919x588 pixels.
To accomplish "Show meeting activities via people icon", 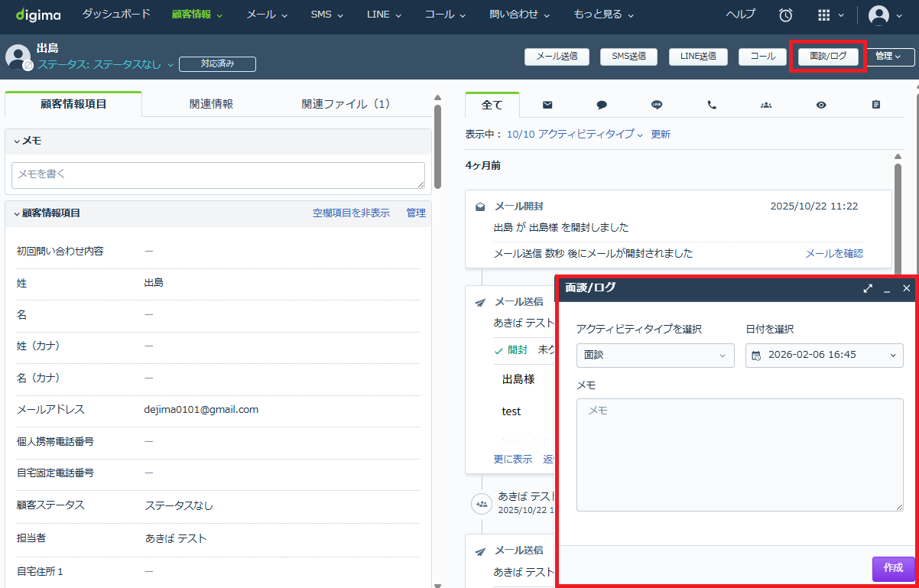I will click(x=766, y=105).
